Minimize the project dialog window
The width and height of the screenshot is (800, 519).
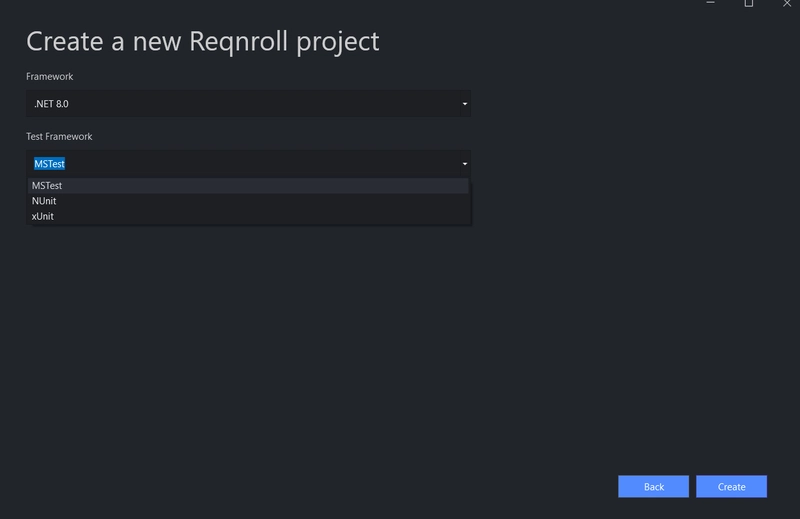point(708,4)
